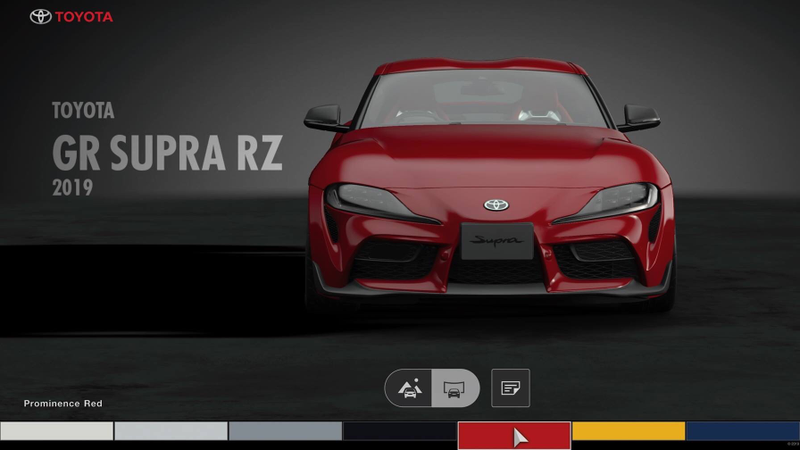
Task: Click the GR SUPRA RZ title text
Action: click(x=167, y=153)
